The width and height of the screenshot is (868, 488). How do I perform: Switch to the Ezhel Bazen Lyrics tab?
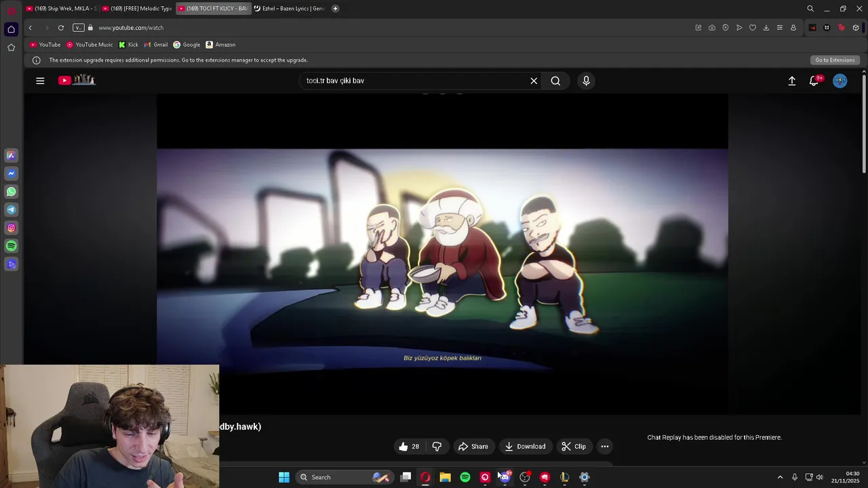(289, 9)
